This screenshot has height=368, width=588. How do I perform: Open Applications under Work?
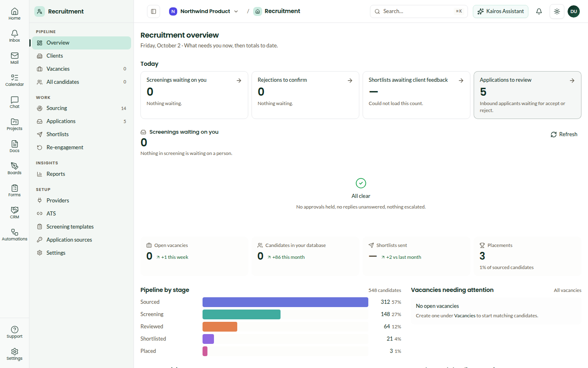click(82, 121)
